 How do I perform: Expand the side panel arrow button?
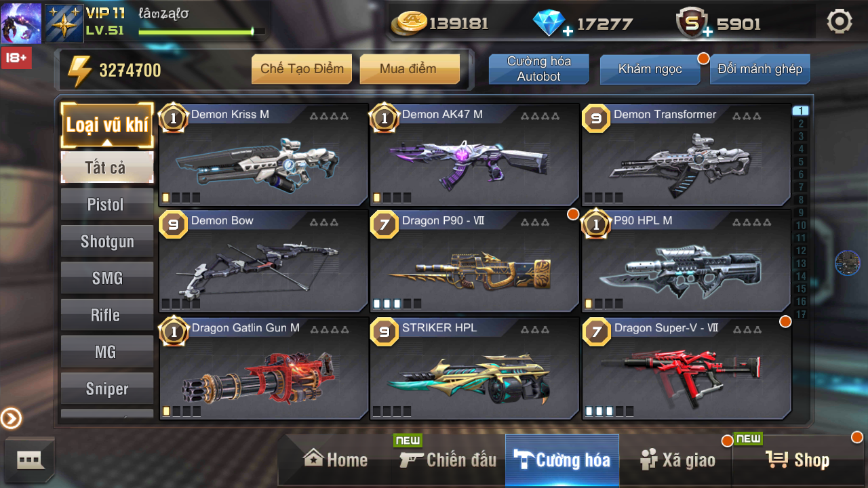click(11, 418)
